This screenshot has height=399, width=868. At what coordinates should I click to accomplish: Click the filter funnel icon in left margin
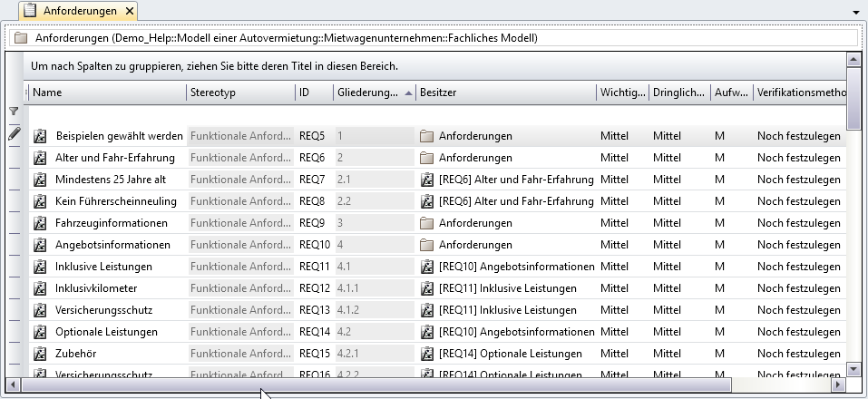tap(14, 112)
